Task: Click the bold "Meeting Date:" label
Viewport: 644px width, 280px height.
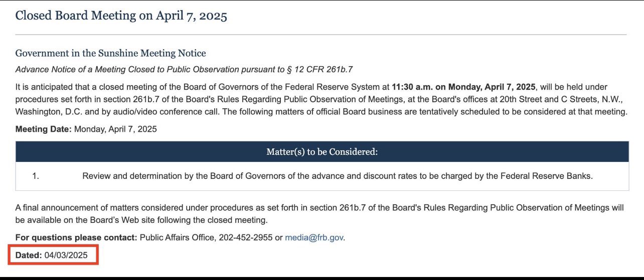Action: click(44, 129)
